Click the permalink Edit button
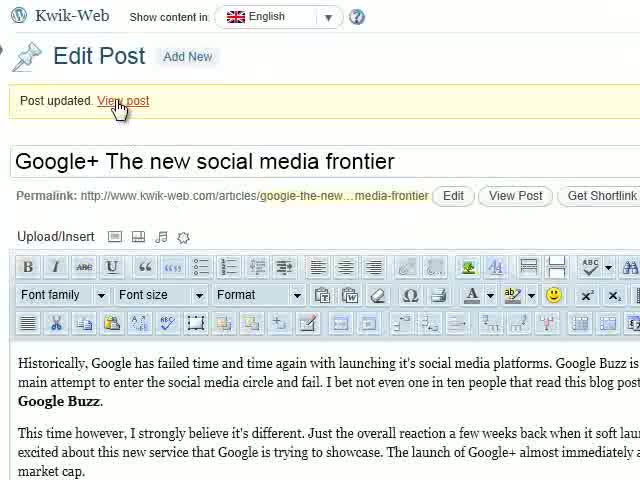 [x=453, y=196]
